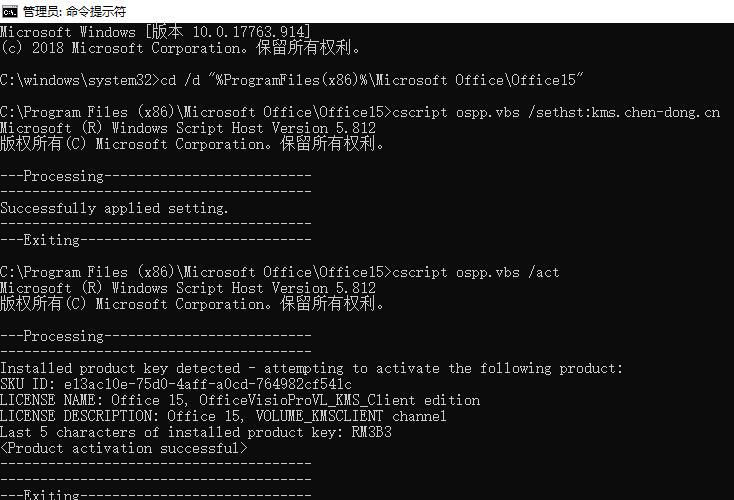The height and width of the screenshot is (500, 734).
Task: Click the first ---Exiting--- line
Action: [156, 240]
